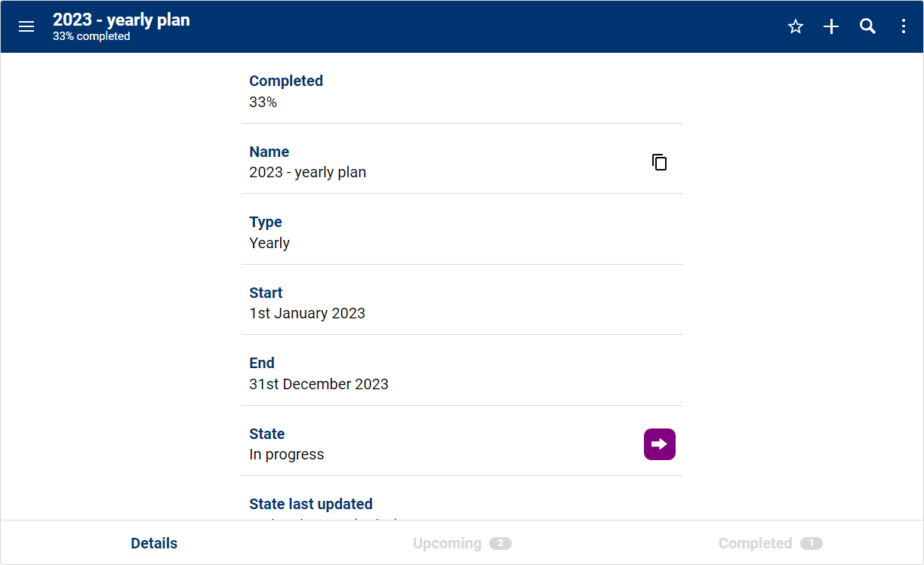Click the Completed count badge 1
This screenshot has width=924, height=565.
coord(811,543)
